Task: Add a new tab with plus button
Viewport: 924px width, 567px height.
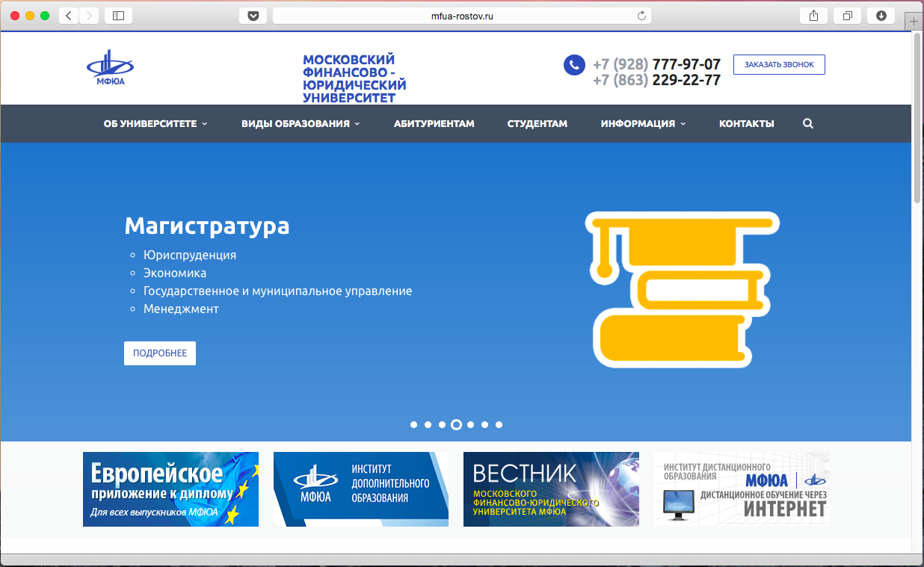Action: point(914,22)
